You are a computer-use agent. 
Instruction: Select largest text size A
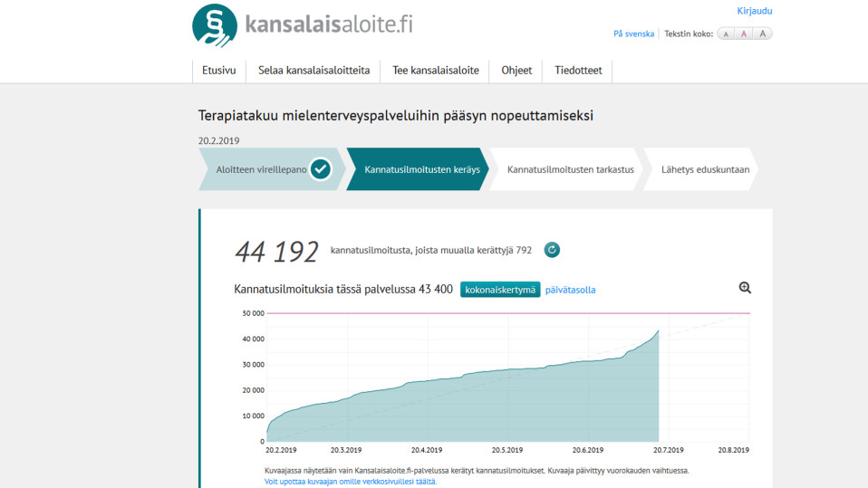tap(762, 33)
